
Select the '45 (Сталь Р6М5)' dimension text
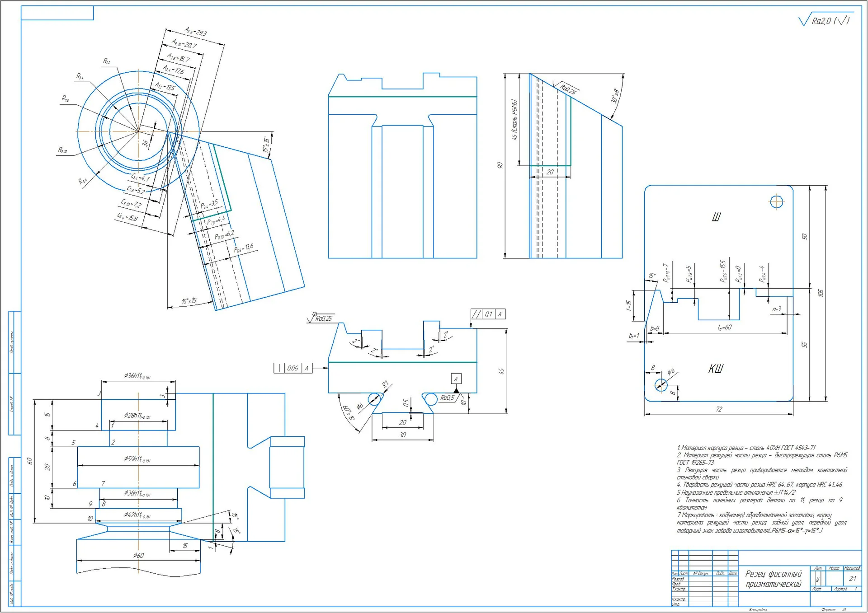(514, 120)
